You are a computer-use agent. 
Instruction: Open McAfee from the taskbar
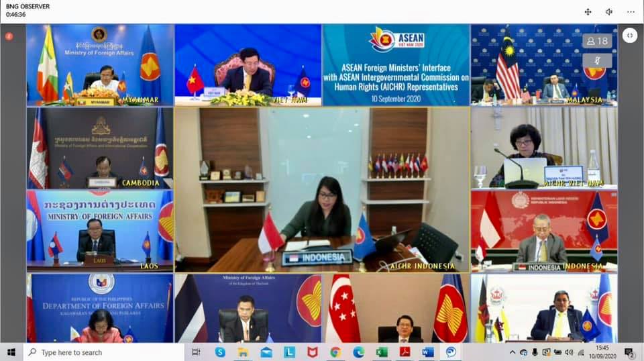click(313, 352)
